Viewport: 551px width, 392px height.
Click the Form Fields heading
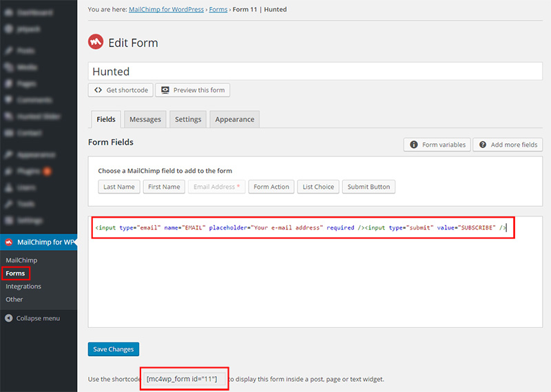tap(111, 142)
